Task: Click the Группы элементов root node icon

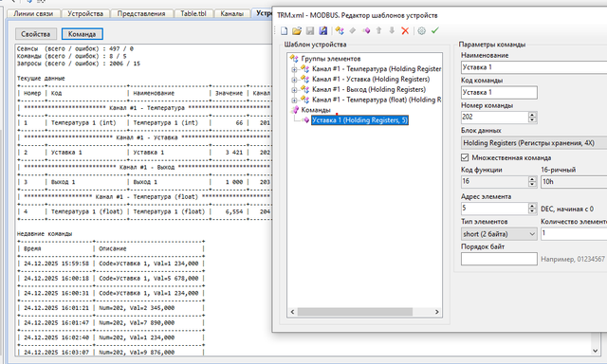Action: click(x=294, y=59)
